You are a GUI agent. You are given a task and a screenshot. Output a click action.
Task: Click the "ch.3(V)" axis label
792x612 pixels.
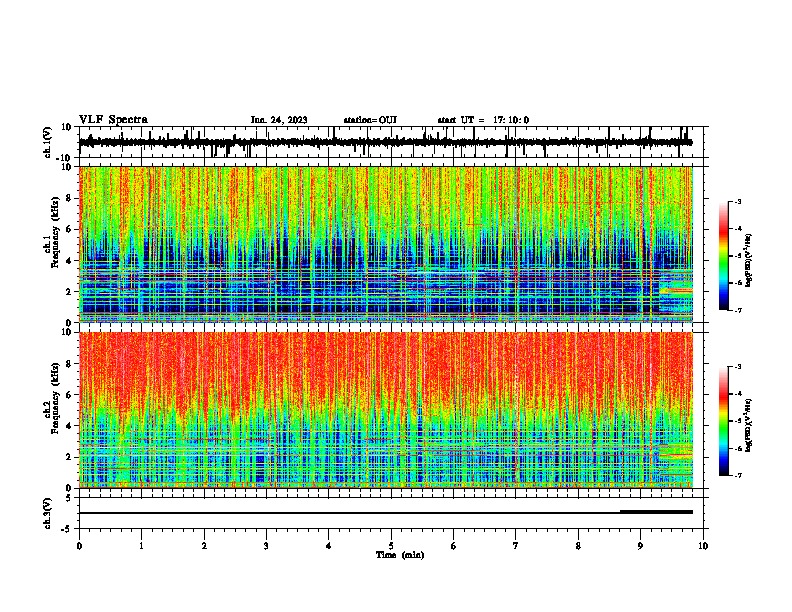click(48, 513)
